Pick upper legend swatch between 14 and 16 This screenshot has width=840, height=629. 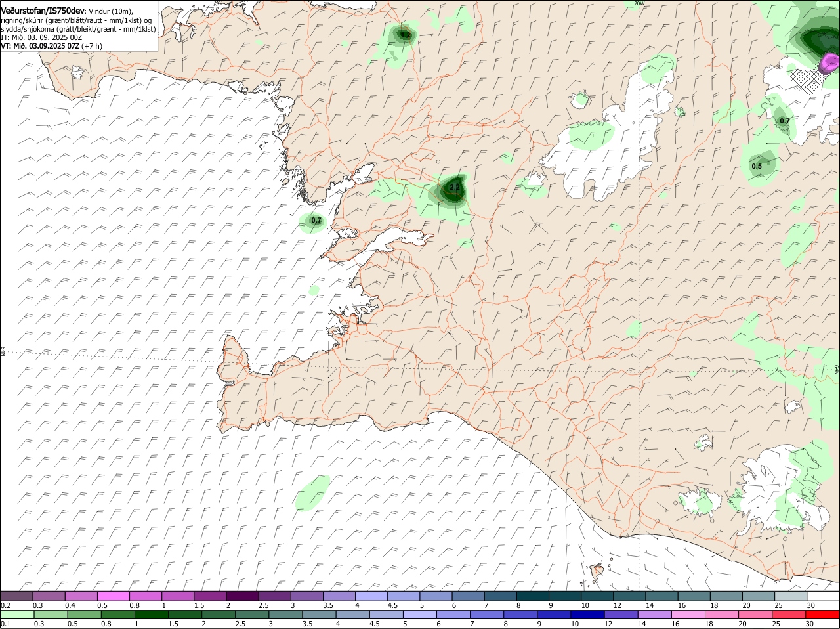click(x=663, y=596)
